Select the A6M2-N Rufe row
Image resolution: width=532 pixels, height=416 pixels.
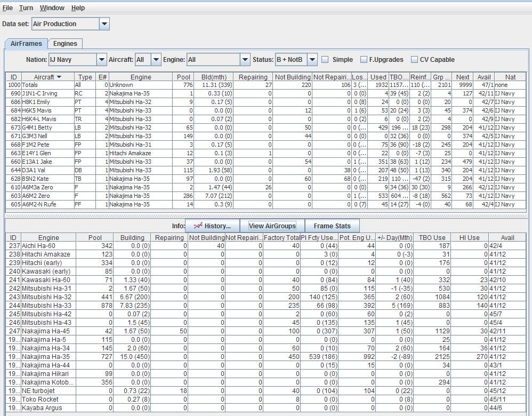tap(265, 204)
